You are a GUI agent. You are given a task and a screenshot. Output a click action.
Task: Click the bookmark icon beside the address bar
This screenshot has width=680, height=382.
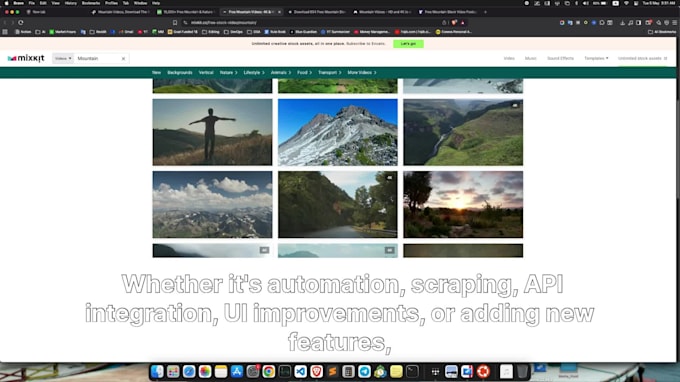tap(175, 23)
